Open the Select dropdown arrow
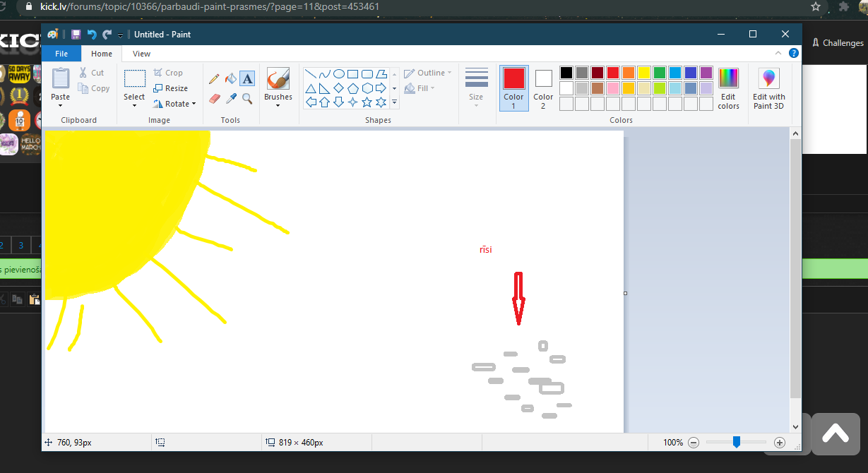 (x=134, y=106)
